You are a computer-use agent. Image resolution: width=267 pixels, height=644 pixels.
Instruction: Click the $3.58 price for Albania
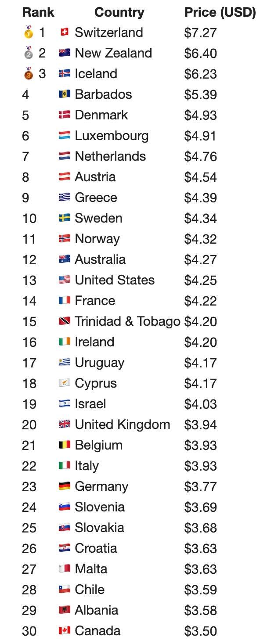[x=200, y=611]
